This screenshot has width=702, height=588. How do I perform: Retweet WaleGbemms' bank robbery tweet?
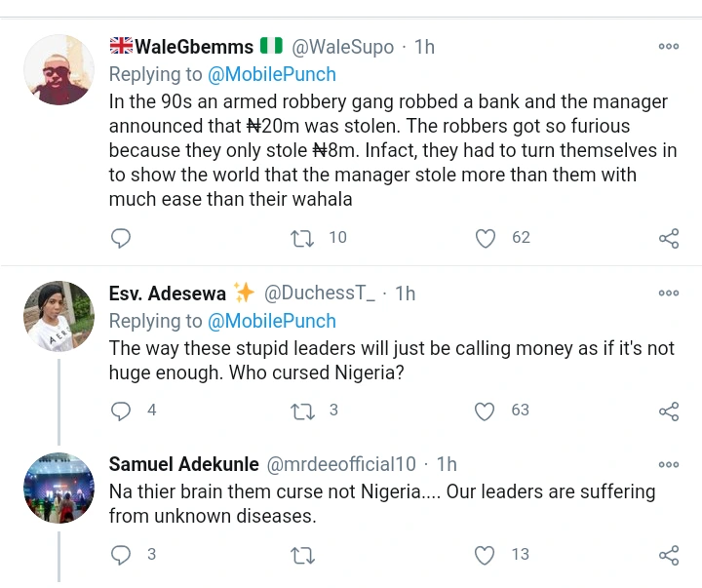(x=302, y=238)
